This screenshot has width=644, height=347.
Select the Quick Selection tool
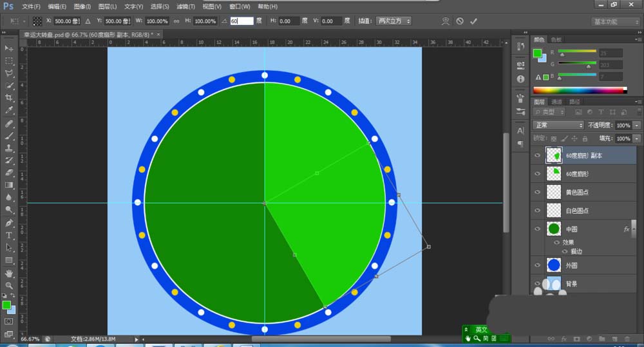[8, 86]
